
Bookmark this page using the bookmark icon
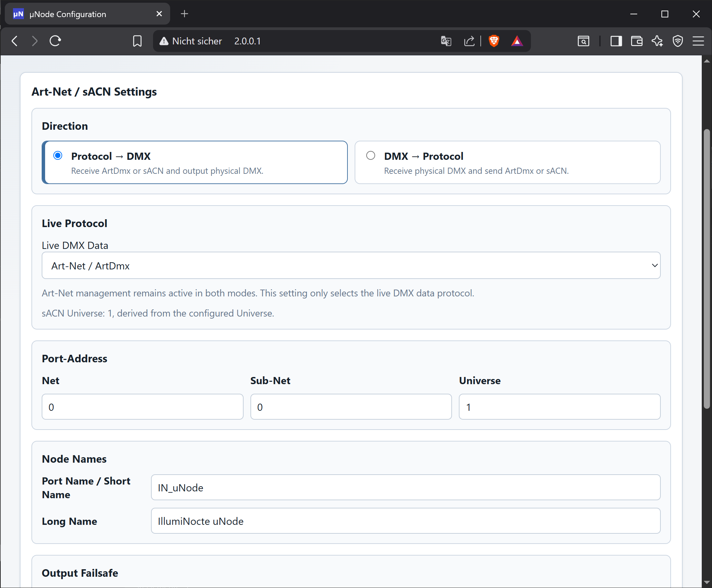pos(137,41)
